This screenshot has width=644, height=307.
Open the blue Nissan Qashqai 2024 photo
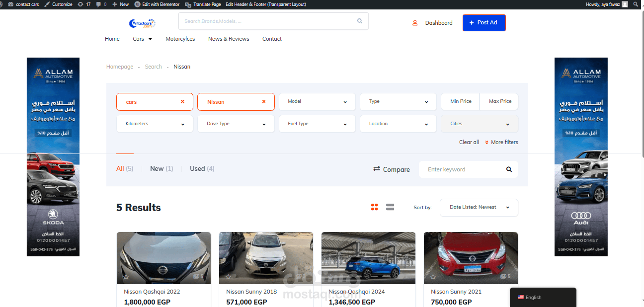click(x=368, y=258)
